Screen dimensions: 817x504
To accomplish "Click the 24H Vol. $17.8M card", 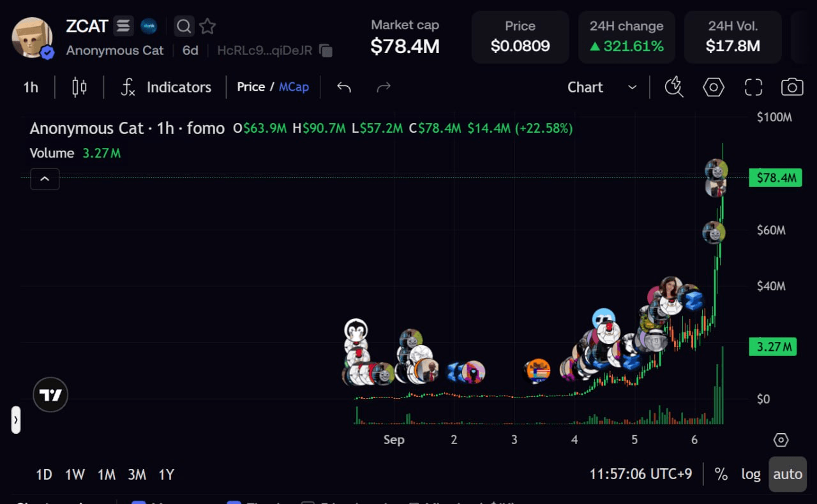I will [x=733, y=37].
